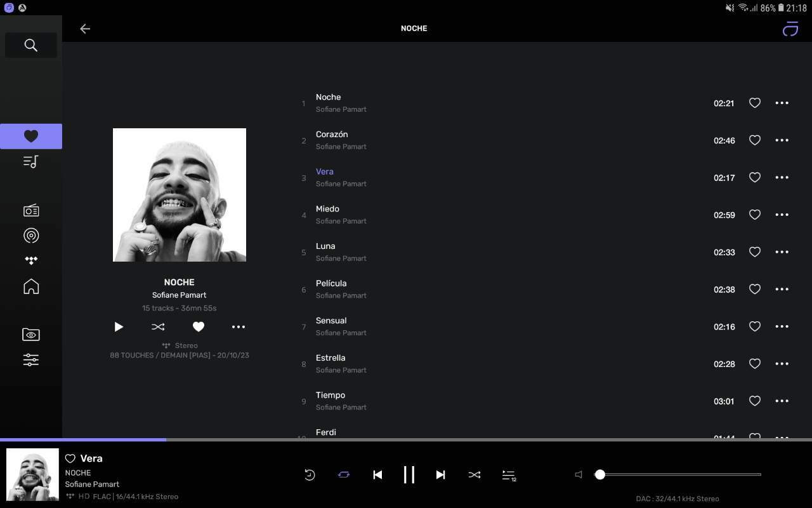Viewport: 812px width, 508px height.
Task: Go back using the arrow button
Action: tap(85, 29)
